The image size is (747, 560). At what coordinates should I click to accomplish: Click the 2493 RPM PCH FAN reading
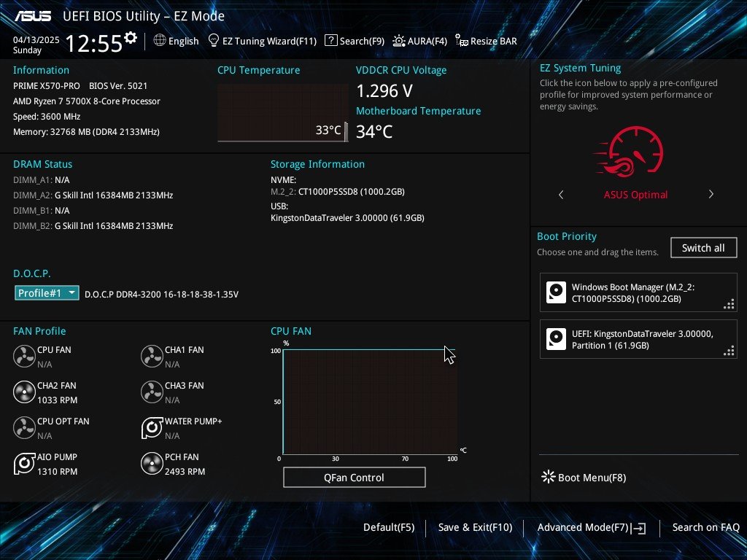[185, 472]
